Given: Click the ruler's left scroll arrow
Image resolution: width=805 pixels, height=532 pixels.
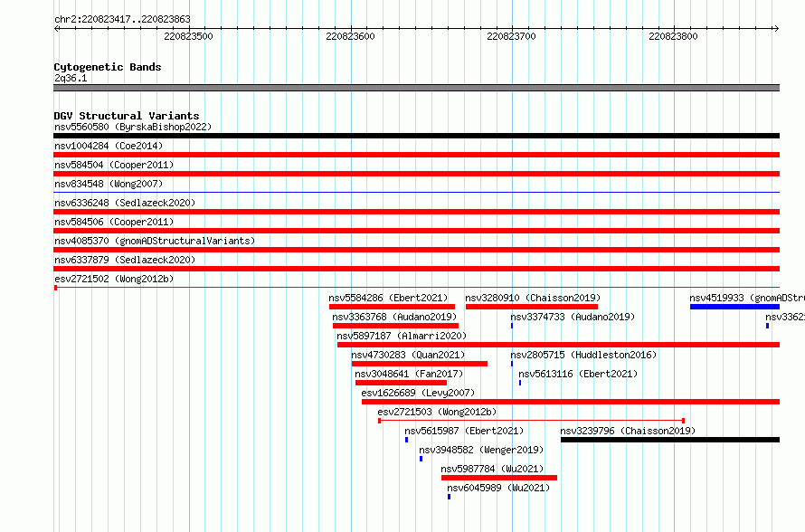Looking at the screenshot, I should [x=56, y=29].
